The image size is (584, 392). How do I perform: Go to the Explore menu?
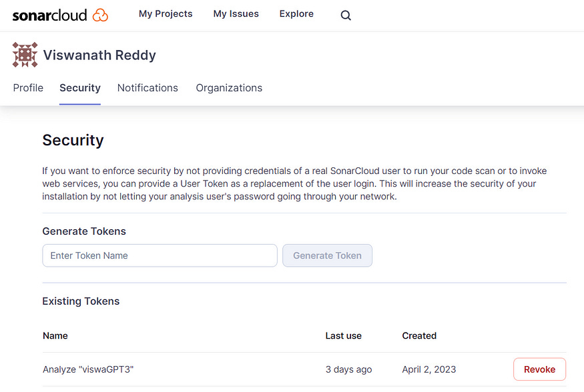click(x=296, y=14)
